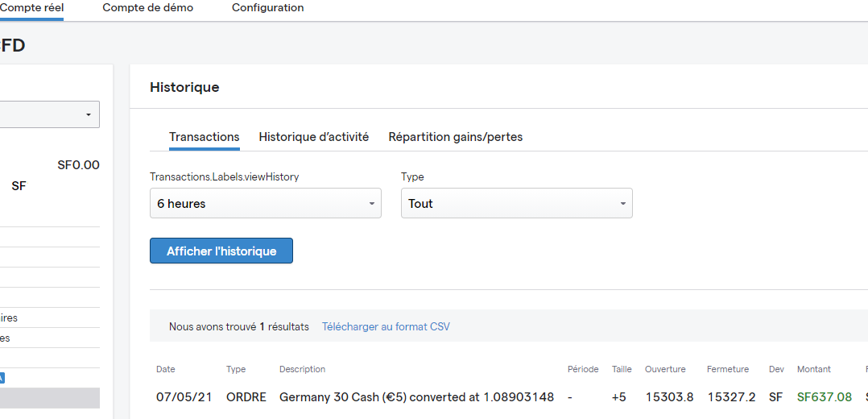Image resolution: width=868 pixels, height=419 pixels.
Task: Expand the 6 heures period dropdown
Action: [x=265, y=204]
